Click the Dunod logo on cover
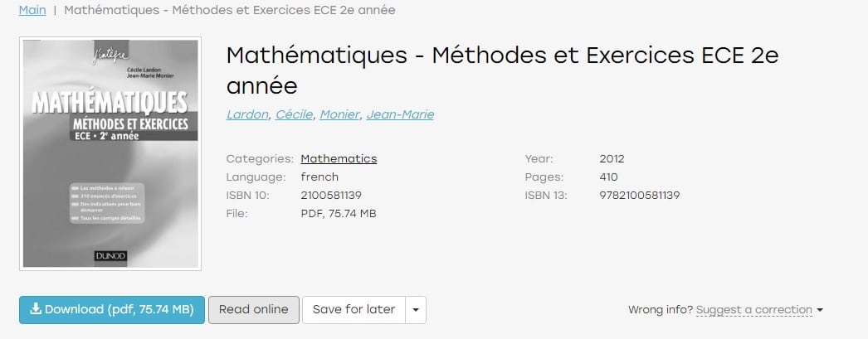This screenshot has width=868, height=339. point(110,256)
